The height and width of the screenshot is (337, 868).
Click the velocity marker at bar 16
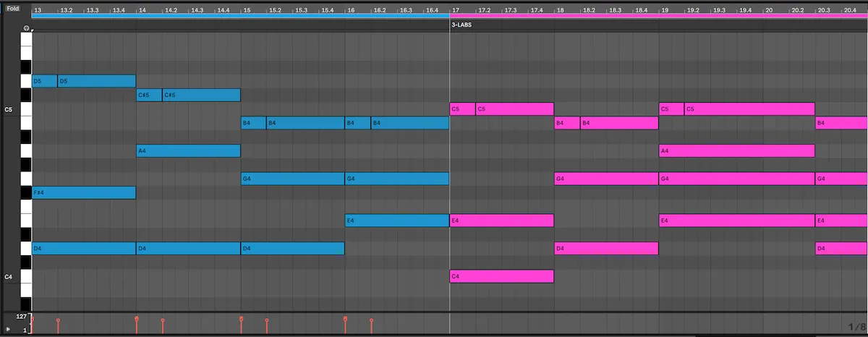(346, 318)
